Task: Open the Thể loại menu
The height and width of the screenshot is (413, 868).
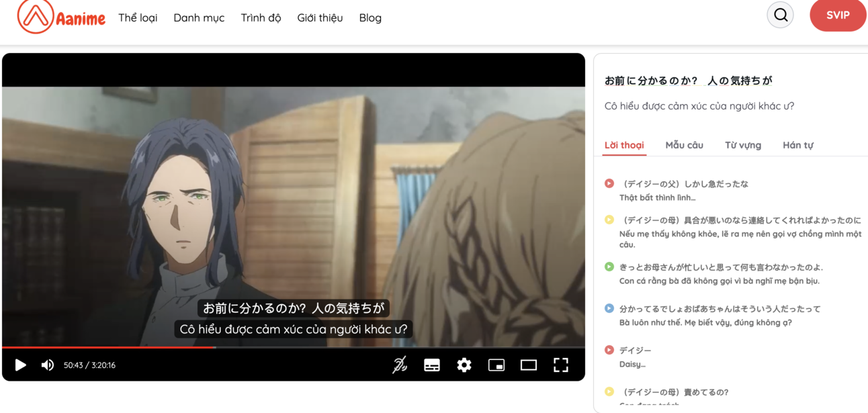Action: pyautogui.click(x=138, y=18)
